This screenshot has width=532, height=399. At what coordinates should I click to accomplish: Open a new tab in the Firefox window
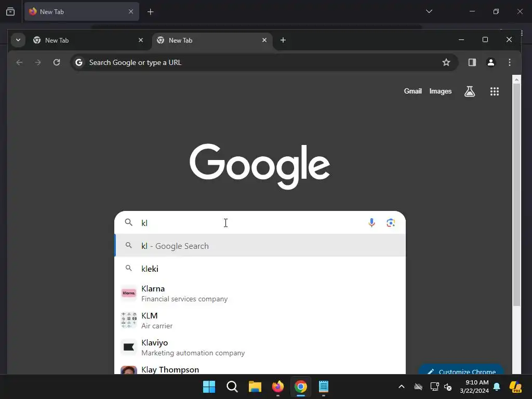pos(150,12)
